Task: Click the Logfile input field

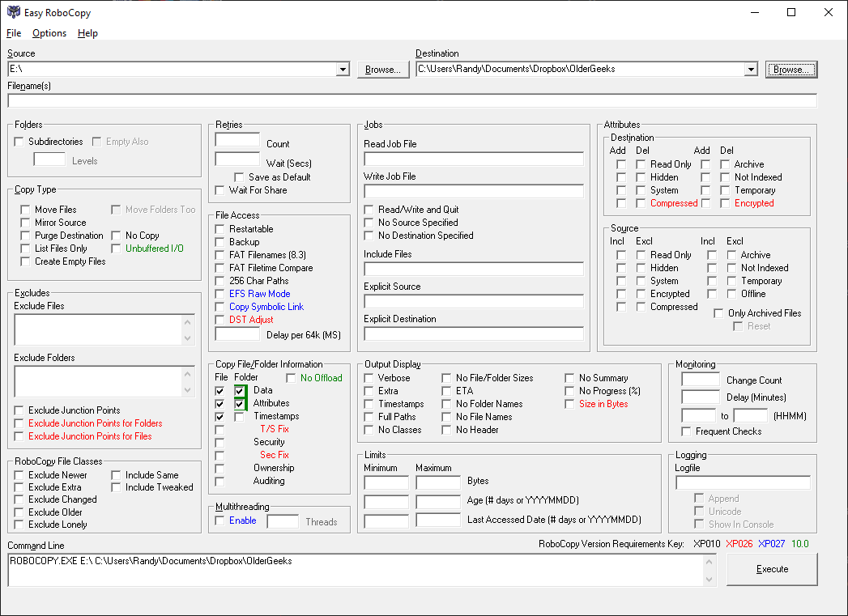Action: pos(743,483)
